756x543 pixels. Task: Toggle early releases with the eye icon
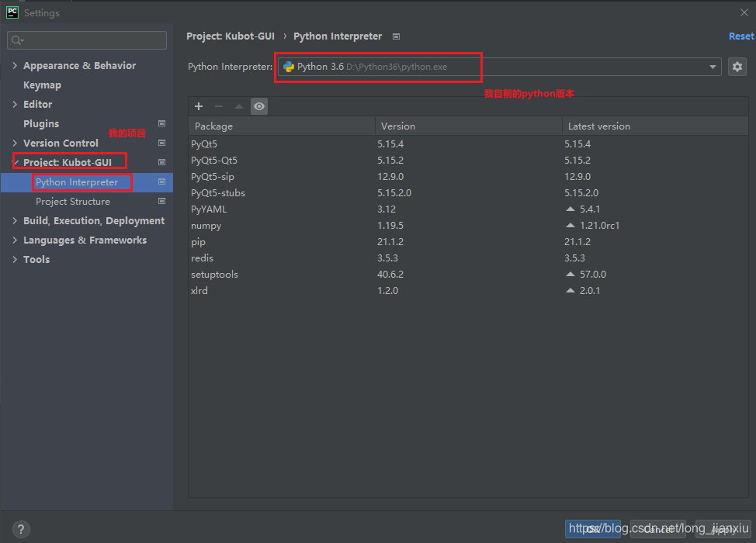pos(259,106)
